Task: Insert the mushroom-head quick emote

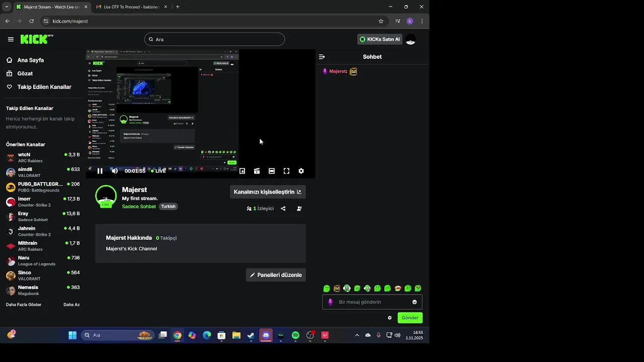Action: pyautogui.click(x=397, y=289)
